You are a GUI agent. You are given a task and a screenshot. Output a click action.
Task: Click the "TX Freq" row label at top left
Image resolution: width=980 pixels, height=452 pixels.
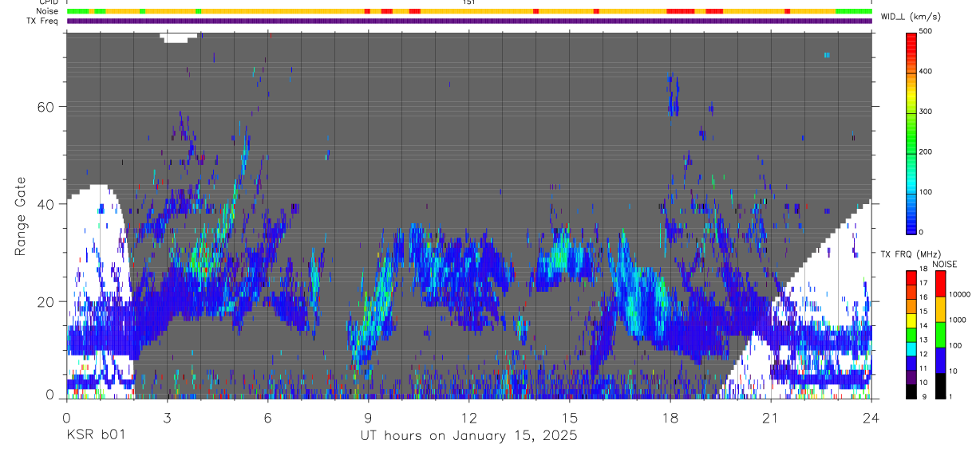[x=44, y=21]
